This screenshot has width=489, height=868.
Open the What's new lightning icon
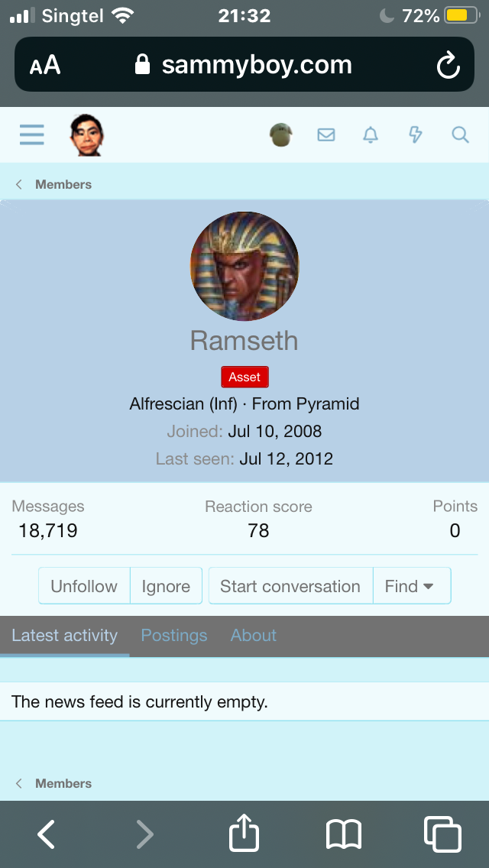[x=416, y=134]
